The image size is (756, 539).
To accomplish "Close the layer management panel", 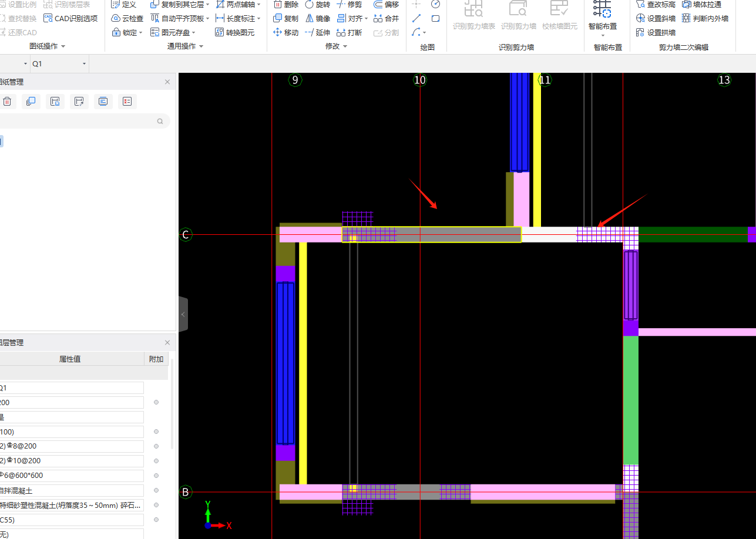I will pos(167,342).
